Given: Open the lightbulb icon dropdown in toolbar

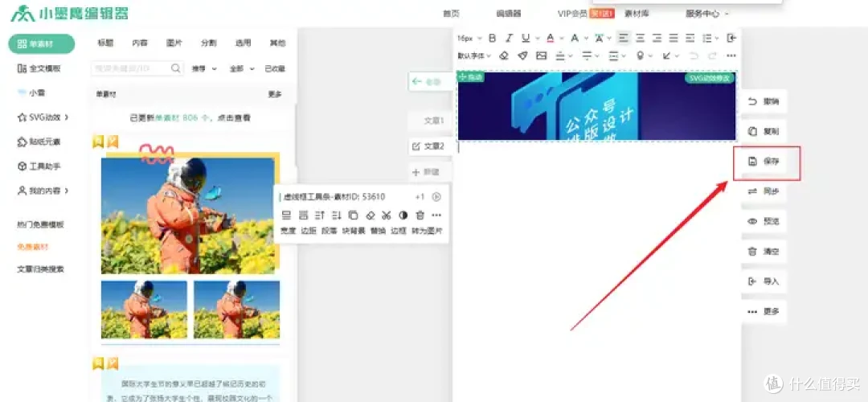Looking at the screenshot, I should pos(645,55).
